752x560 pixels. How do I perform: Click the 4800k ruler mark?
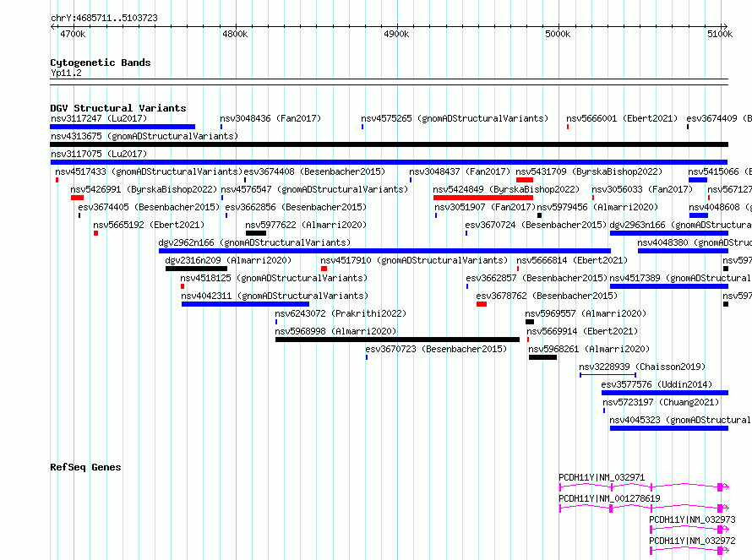[x=235, y=34]
